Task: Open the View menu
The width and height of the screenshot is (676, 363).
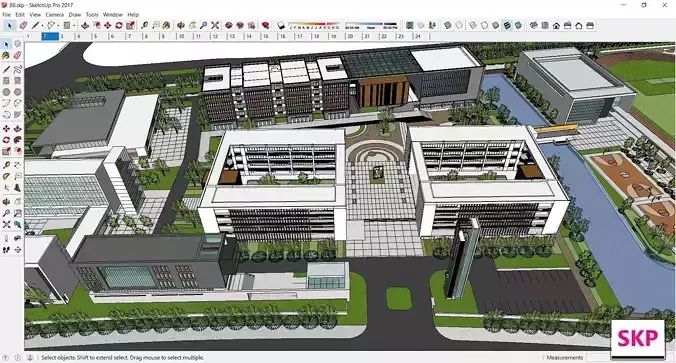Action: [x=35, y=14]
